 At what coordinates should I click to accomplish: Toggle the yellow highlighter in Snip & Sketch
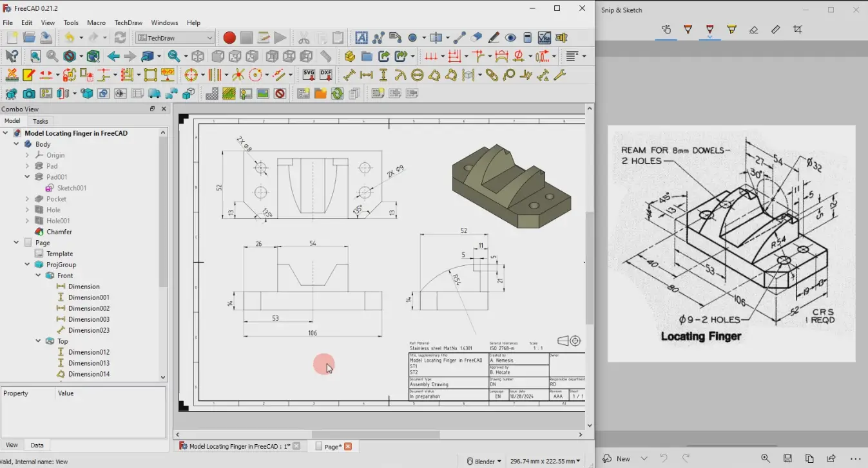(x=731, y=30)
